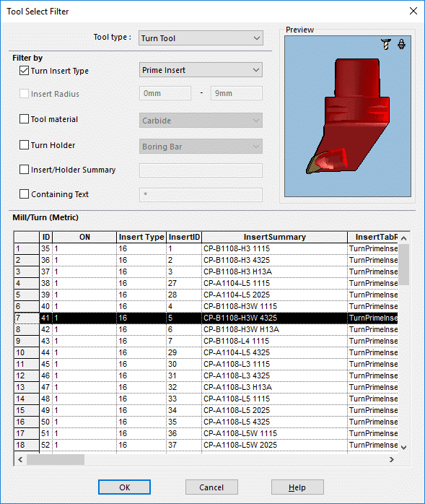Select row CP-A1104-L5 1115
The height and width of the screenshot is (504, 425).
[x=206, y=283]
